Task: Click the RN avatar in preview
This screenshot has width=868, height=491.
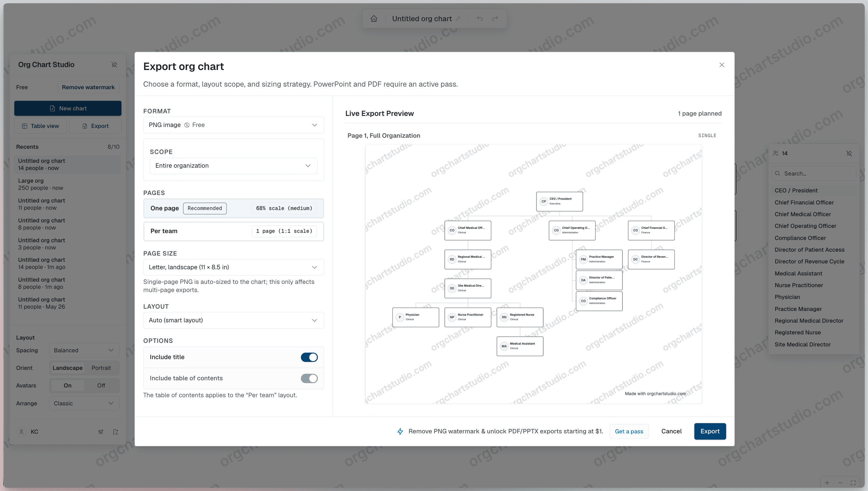Action: [x=504, y=317]
